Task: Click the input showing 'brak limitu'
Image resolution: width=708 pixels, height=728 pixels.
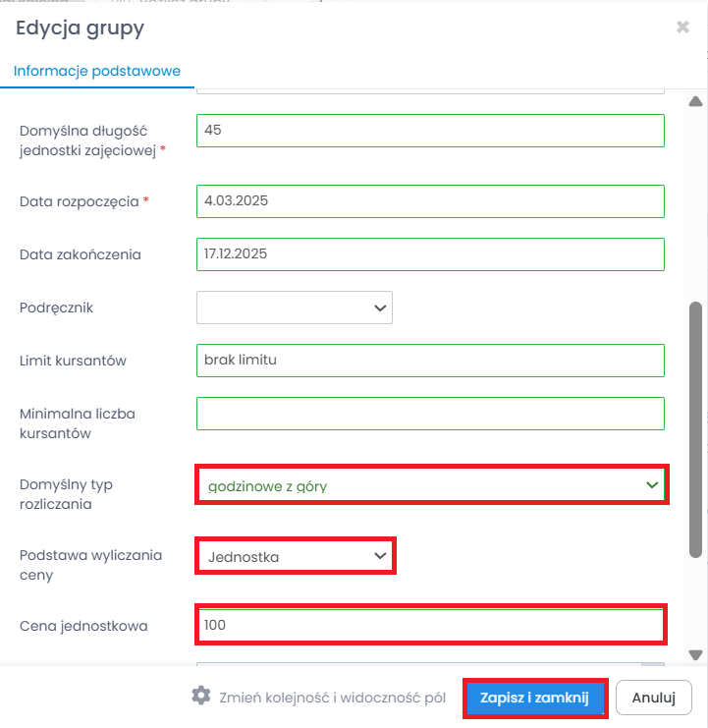Action: tap(430, 361)
